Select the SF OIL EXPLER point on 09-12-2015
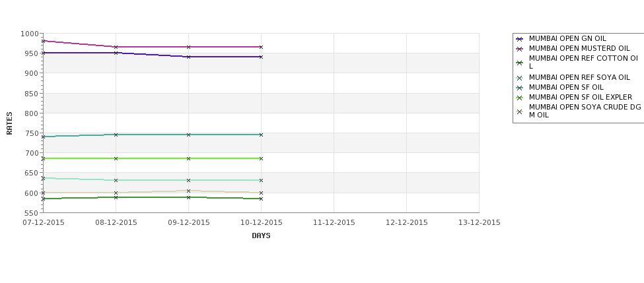 [188, 158]
